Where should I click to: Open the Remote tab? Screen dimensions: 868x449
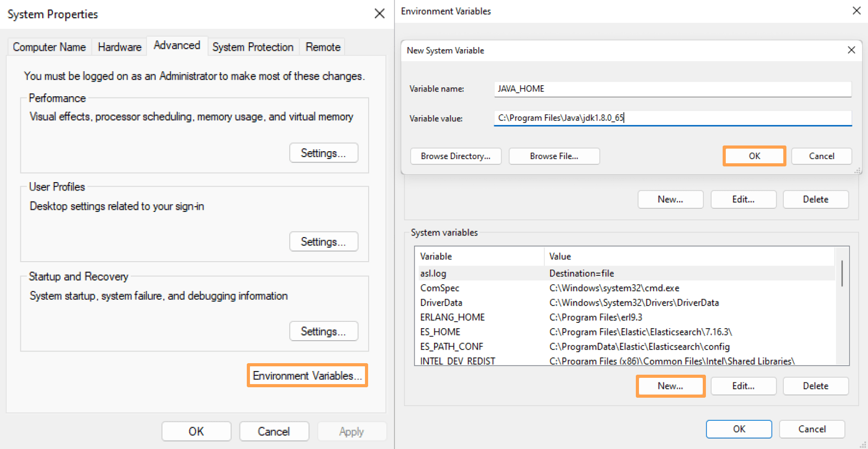tap(323, 47)
